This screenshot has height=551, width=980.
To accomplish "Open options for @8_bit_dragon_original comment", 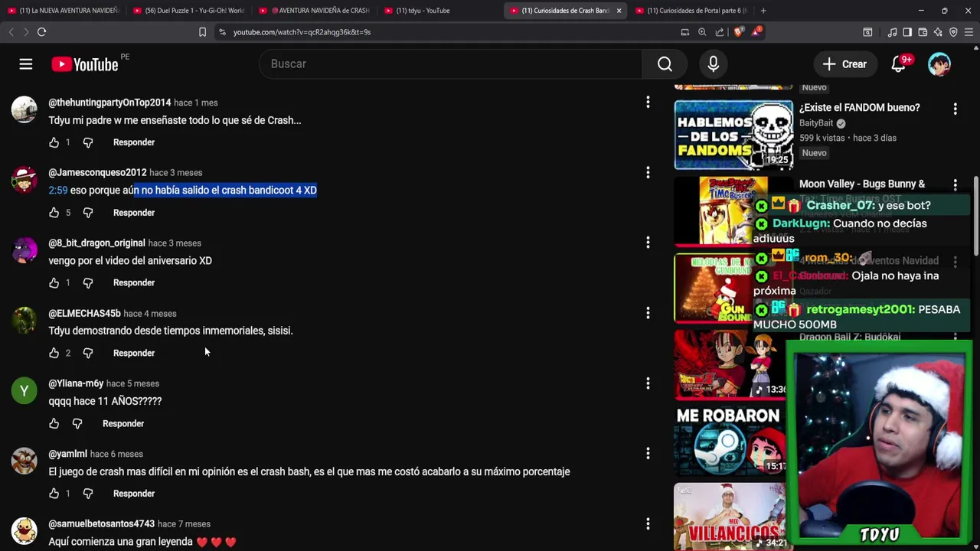I will (x=648, y=243).
